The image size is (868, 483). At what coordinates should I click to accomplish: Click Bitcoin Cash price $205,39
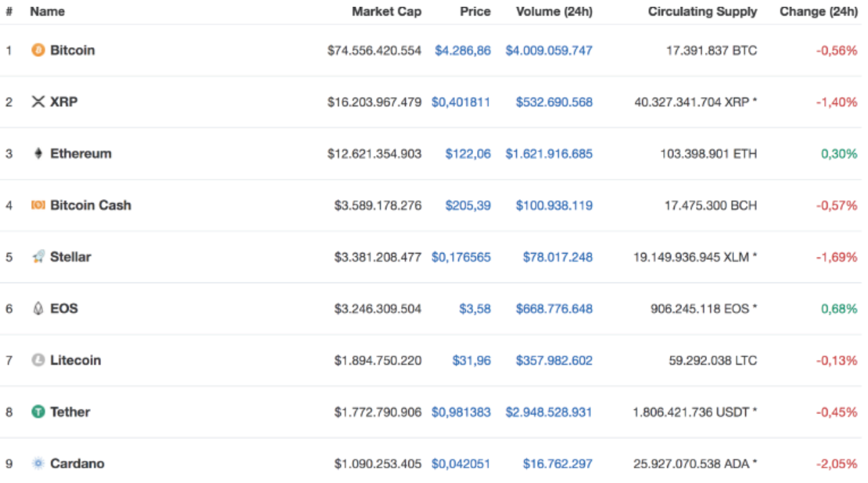468,205
